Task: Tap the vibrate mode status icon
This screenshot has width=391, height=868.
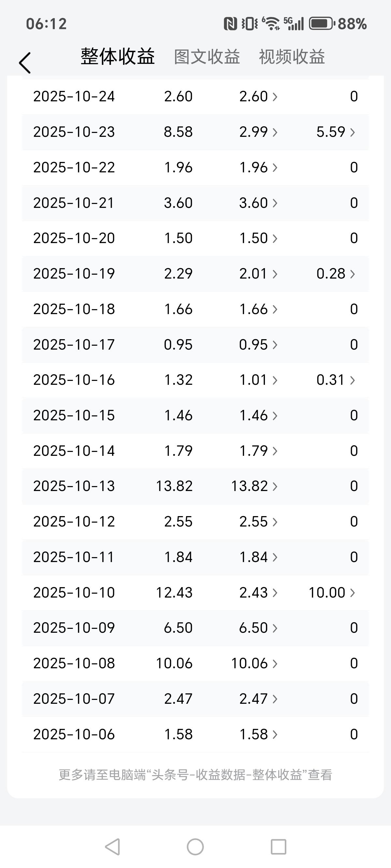Action: point(250,24)
